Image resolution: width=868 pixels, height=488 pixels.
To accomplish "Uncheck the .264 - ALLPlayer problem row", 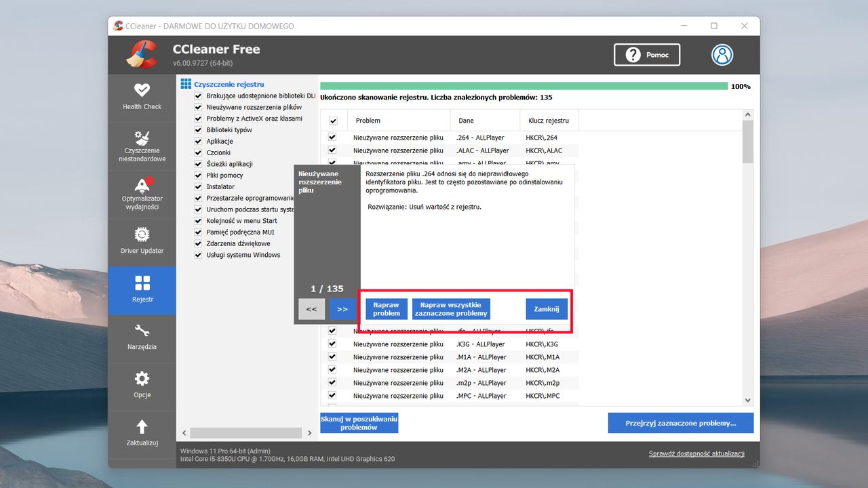I will [332, 137].
